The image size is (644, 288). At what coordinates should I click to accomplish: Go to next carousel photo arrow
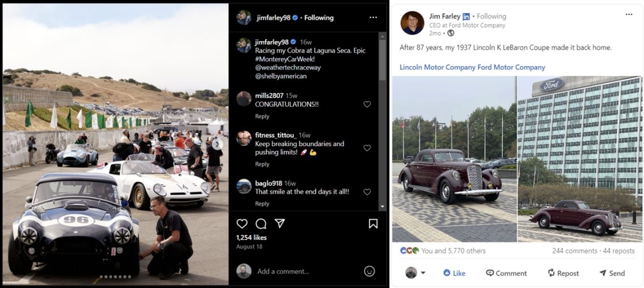click(x=217, y=144)
